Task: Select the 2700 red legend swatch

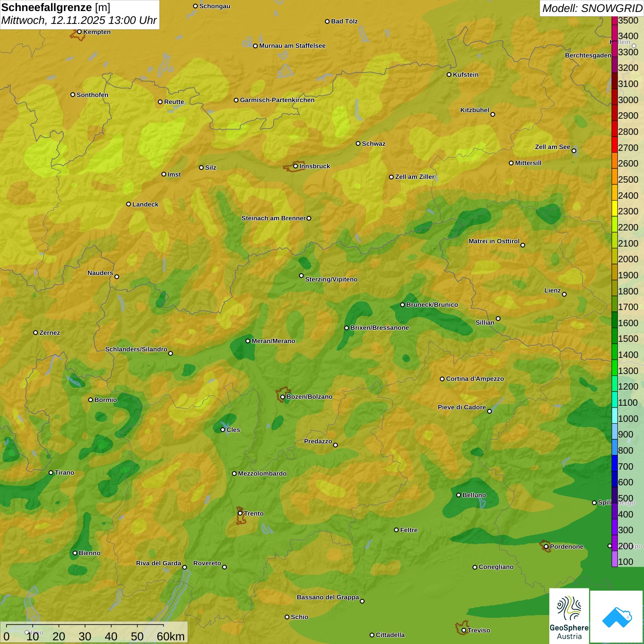Action: (x=614, y=144)
